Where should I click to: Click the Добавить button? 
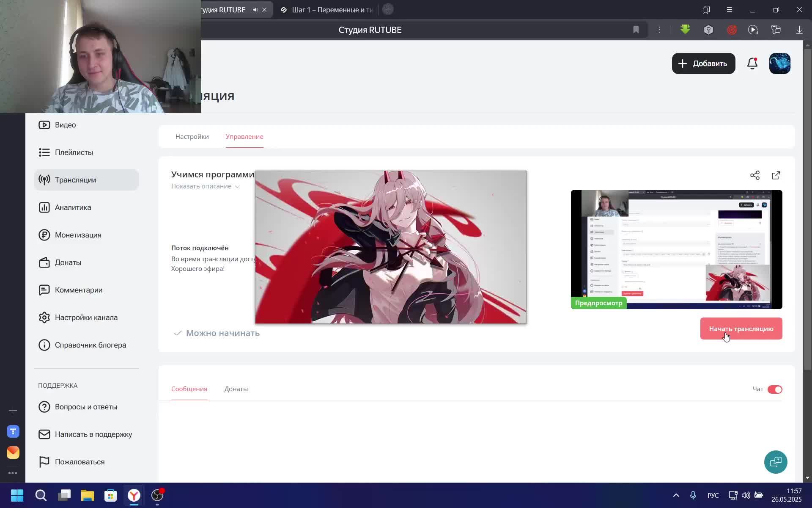point(703,63)
